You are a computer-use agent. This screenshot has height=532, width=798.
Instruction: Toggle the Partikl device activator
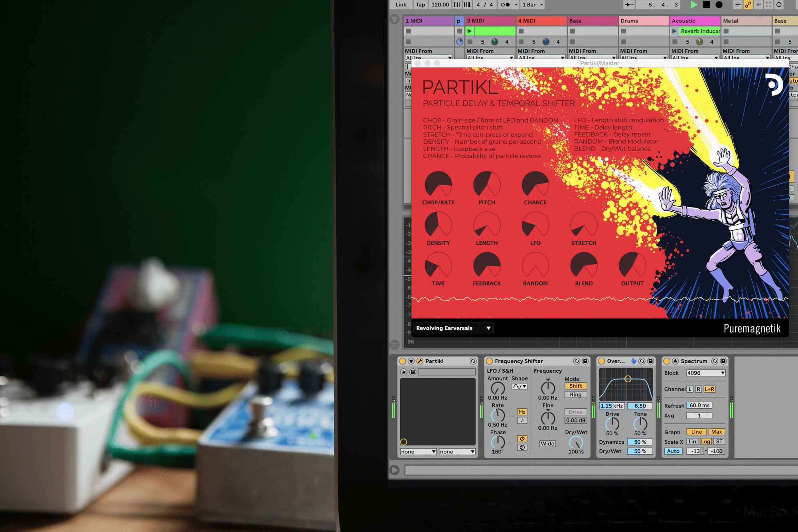click(x=403, y=361)
